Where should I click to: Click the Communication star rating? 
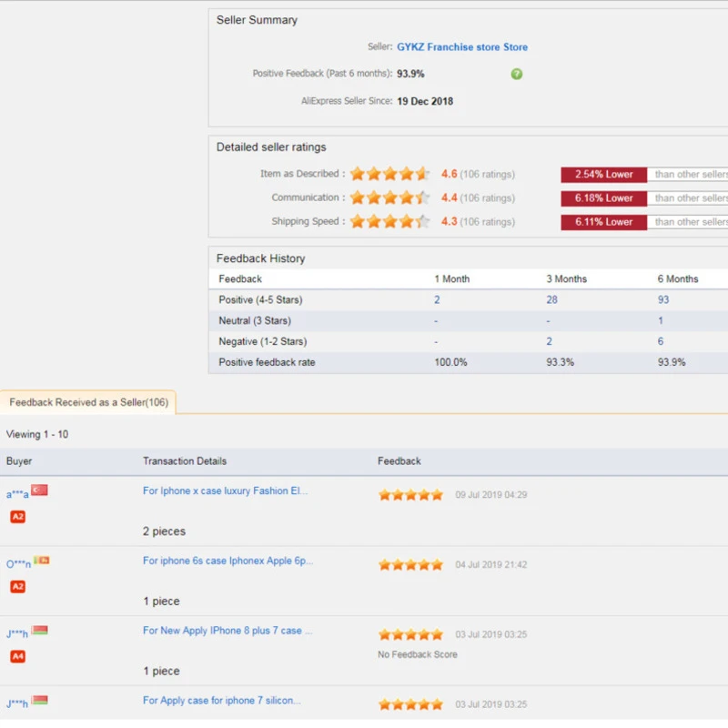point(389,197)
